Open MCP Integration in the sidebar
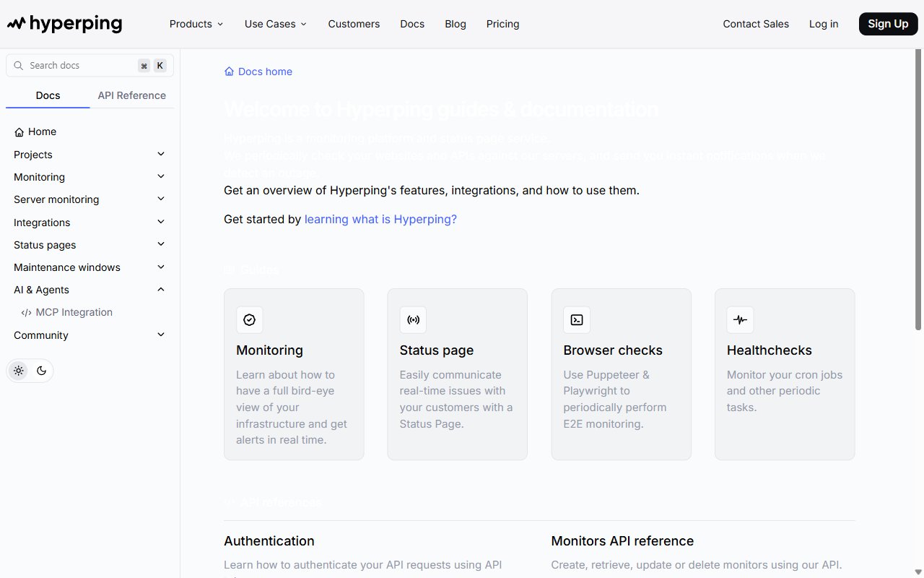 (74, 313)
